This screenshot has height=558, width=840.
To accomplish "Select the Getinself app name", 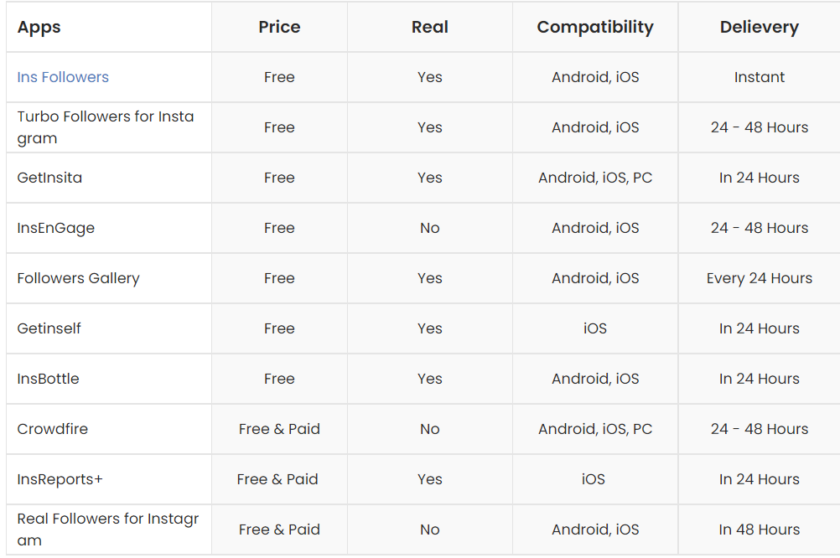I will pyautogui.click(x=49, y=328).
